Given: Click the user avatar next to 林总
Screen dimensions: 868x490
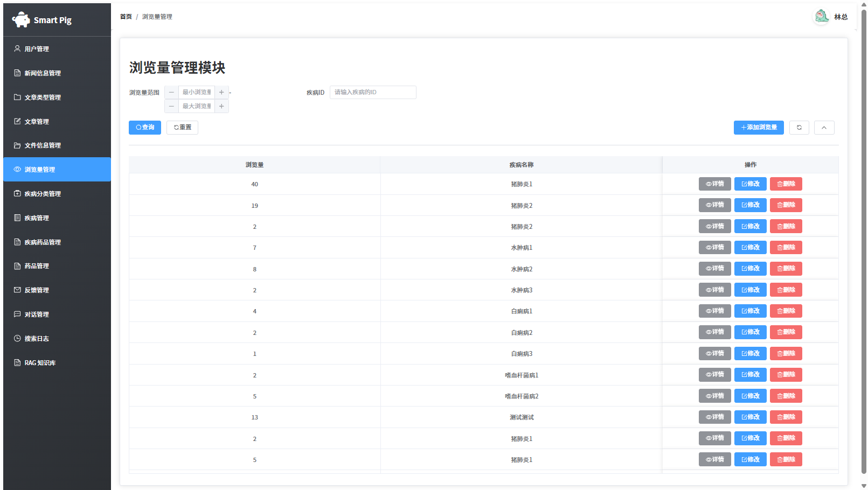Looking at the screenshot, I should point(822,17).
